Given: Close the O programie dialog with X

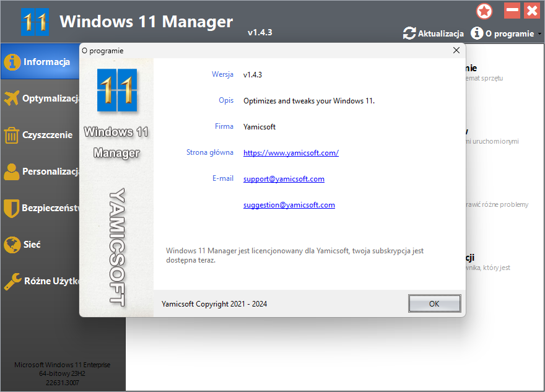Looking at the screenshot, I should tap(456, 50).
